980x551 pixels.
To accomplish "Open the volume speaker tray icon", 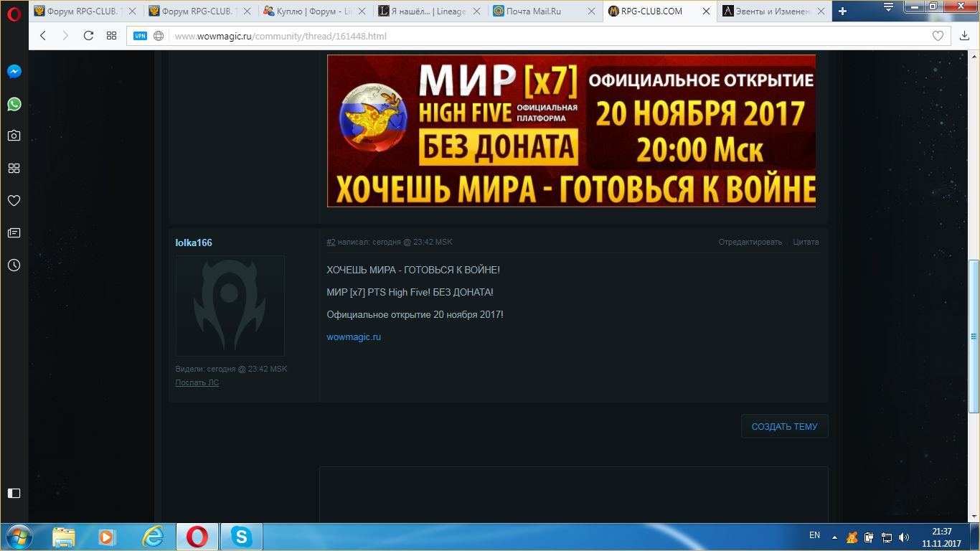I will (x=904, y=537).
